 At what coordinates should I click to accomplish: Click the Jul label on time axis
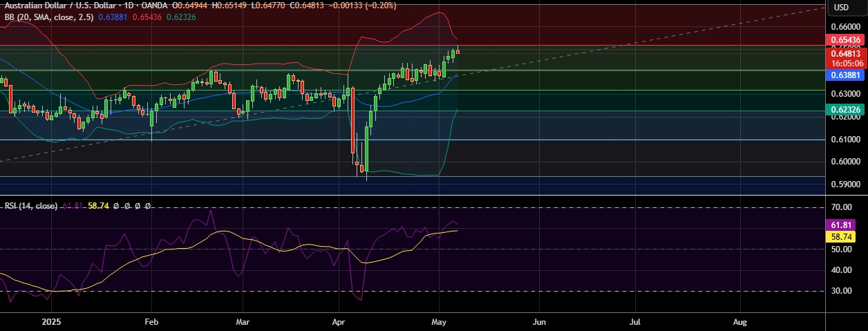pyautogui.click(x=635, y=322)
